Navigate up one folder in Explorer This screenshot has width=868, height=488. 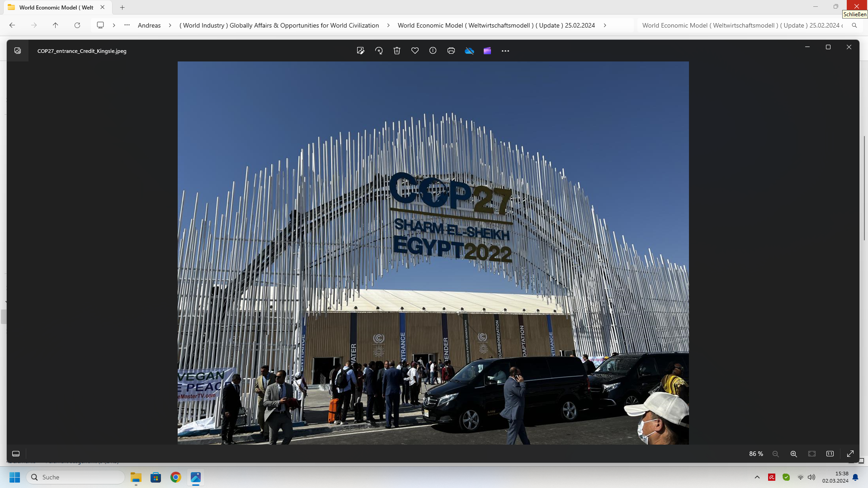click(56, 25)
